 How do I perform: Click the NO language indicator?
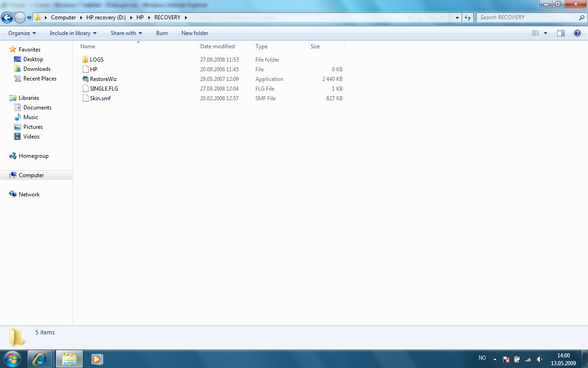[482, 358]
